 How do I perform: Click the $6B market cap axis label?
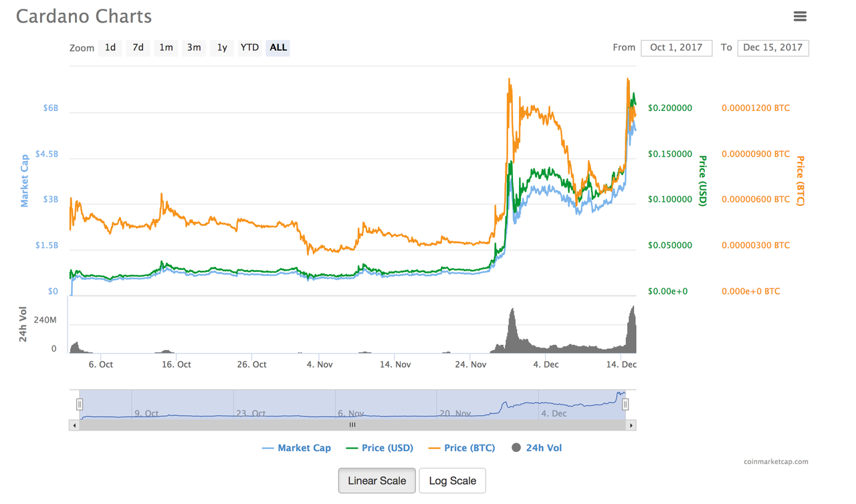pos(51,108)
